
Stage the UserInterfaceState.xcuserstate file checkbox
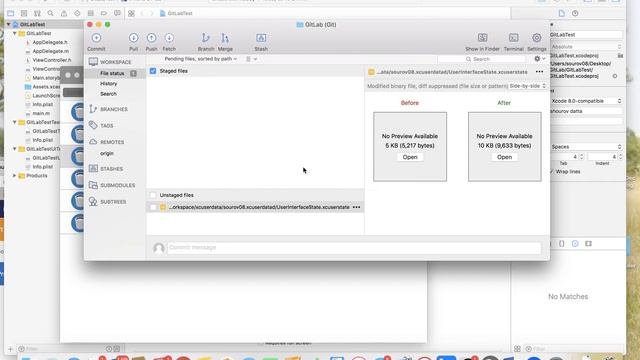click(x=153, y=207)
